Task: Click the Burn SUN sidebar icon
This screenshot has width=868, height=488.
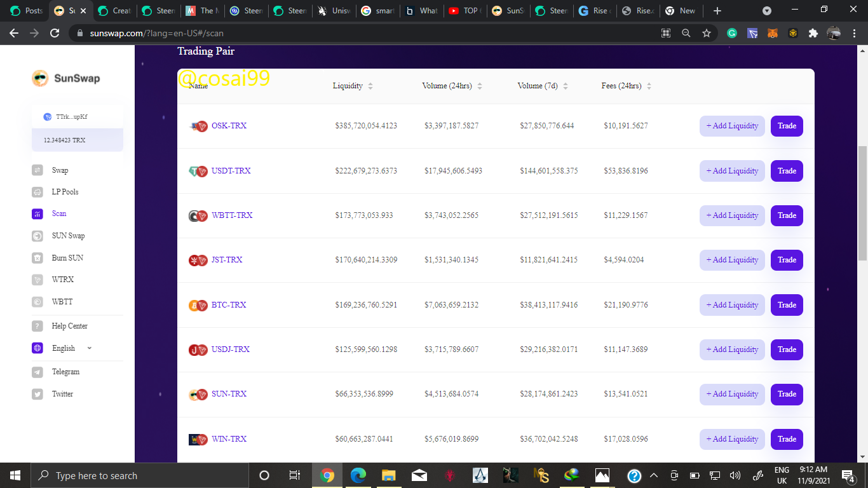Action: (37, 258)
